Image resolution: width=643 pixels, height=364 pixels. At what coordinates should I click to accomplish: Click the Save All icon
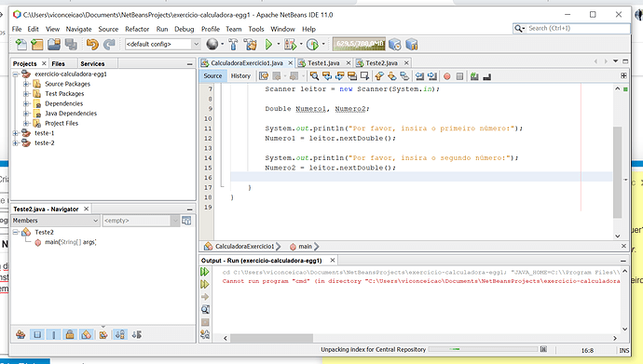point(71,45)
